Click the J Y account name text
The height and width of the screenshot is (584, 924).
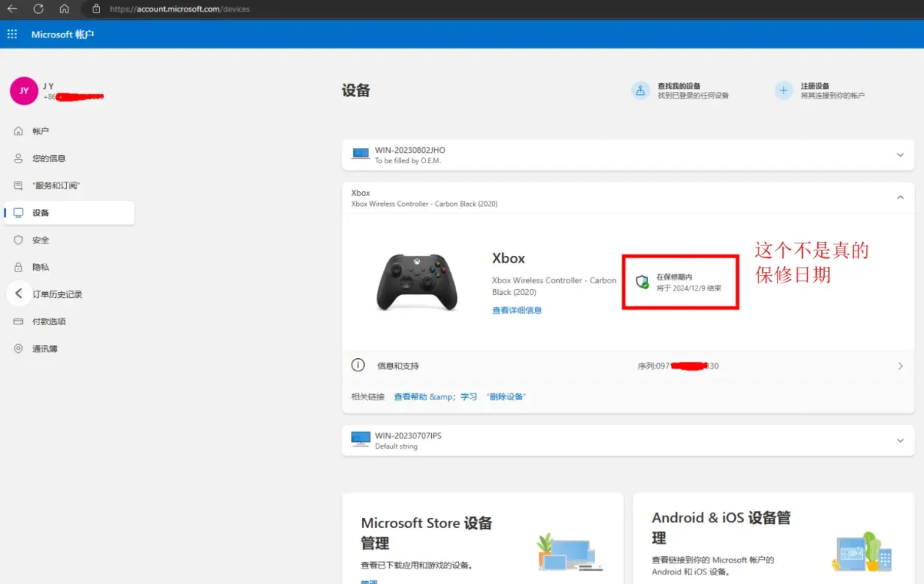point(49,86)
